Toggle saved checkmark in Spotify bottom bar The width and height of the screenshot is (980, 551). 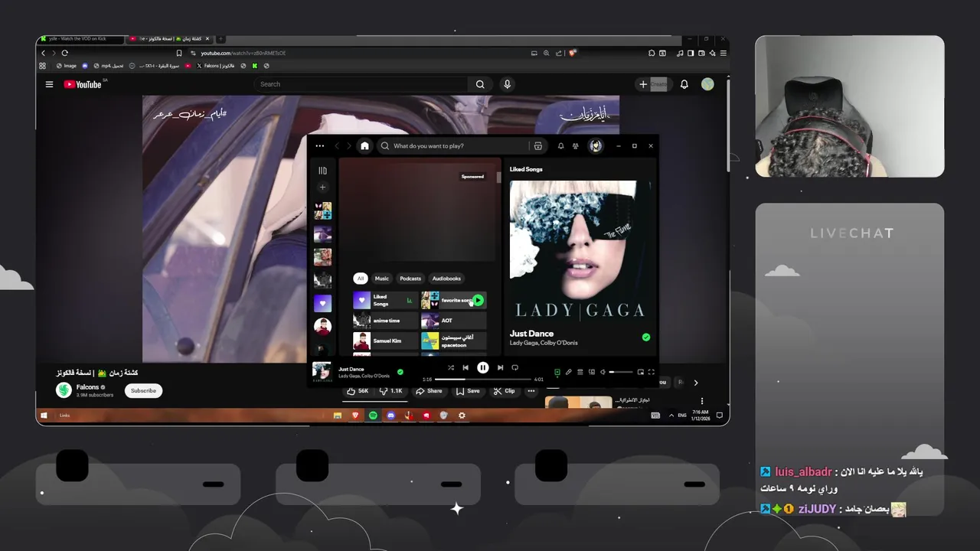[400, 372]
